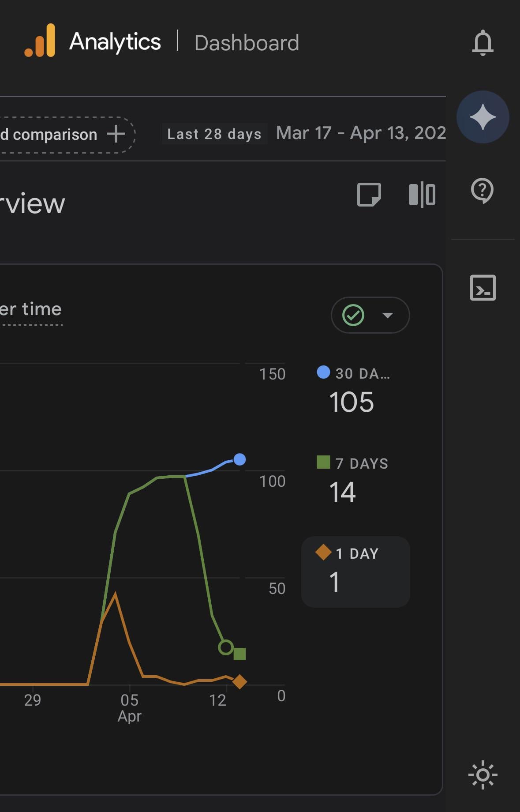Open the notifications bell

click(x=483, y=43)
